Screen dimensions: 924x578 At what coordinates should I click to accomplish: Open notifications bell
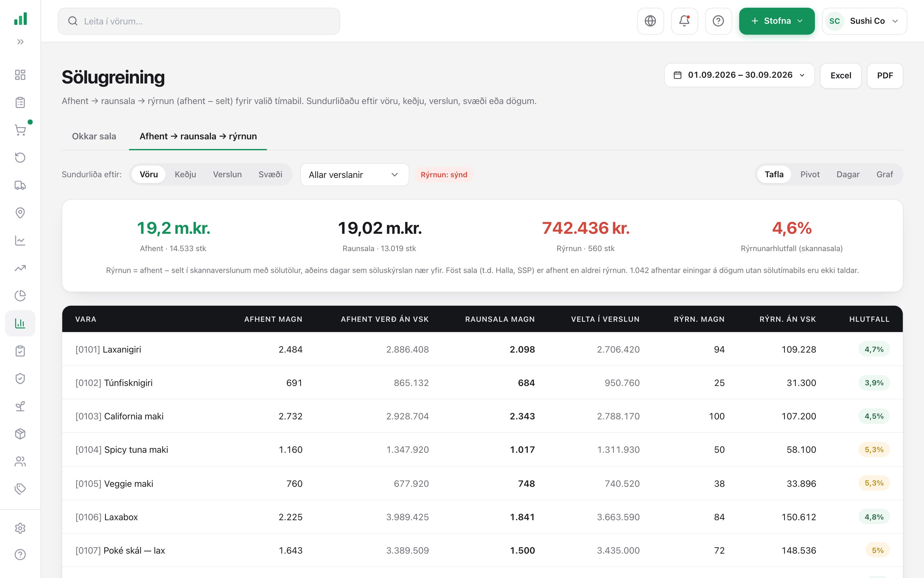[684, 21]
